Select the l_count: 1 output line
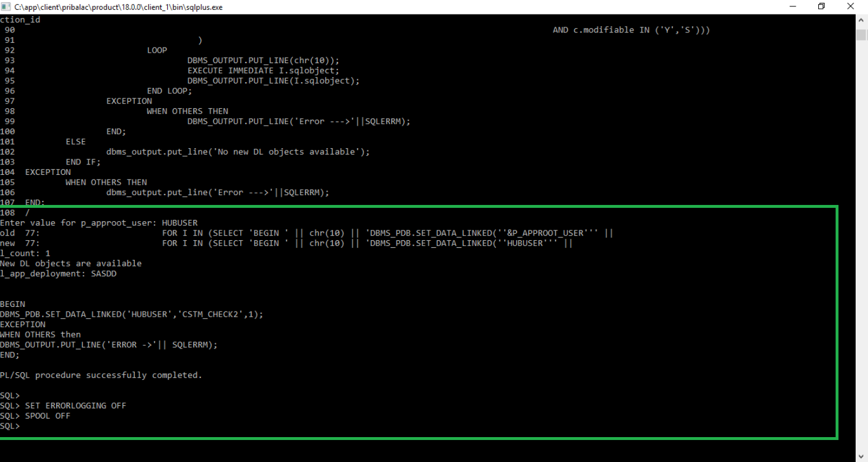The height and width of the screenshot is (462, 868). point(25,253)
